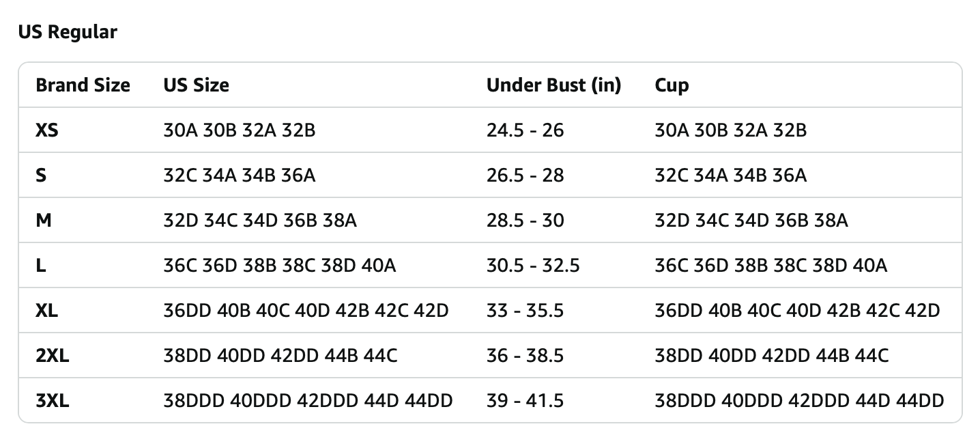Select the XS brand size row label
The height and width of the screenshot is (448, 980).
pos(47,130)
